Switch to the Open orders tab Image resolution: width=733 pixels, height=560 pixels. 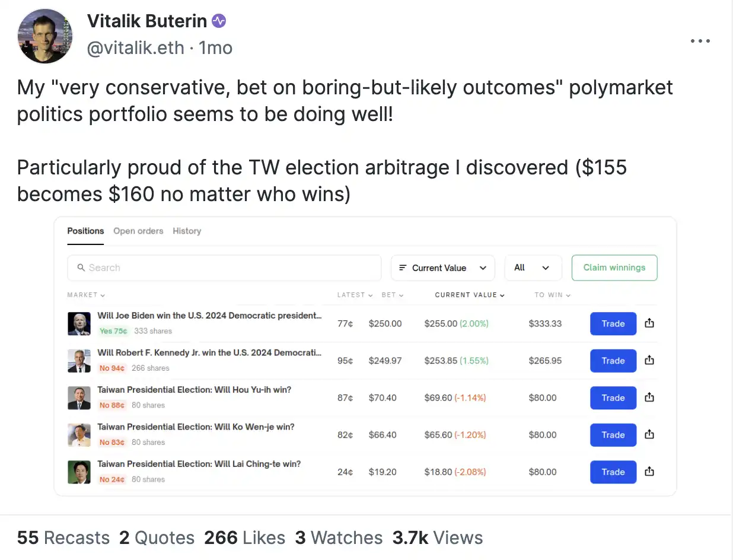(x=138, y=231)
